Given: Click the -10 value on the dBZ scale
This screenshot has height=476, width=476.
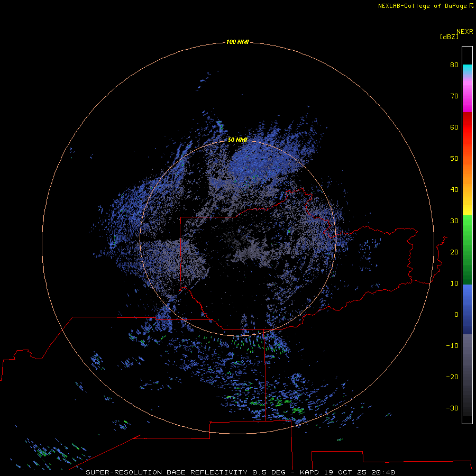Looking at the screenshot, I should click(452, 346).
